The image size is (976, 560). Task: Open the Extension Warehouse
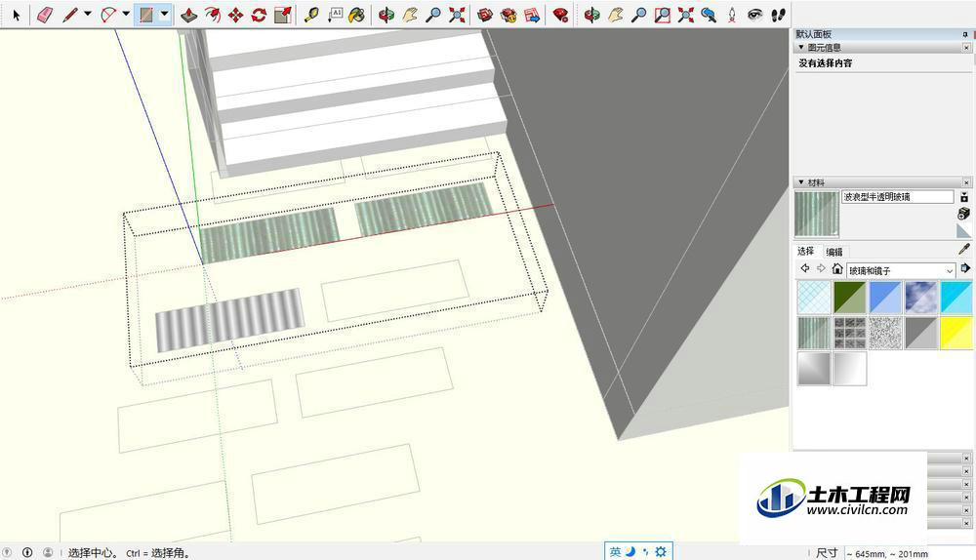pyautogui.click(x=508, y=15)
